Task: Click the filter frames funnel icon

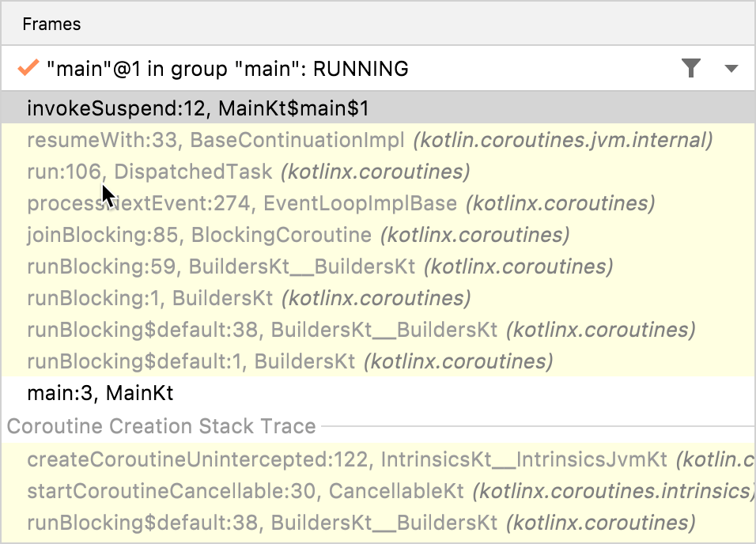Action: [691, 69]
